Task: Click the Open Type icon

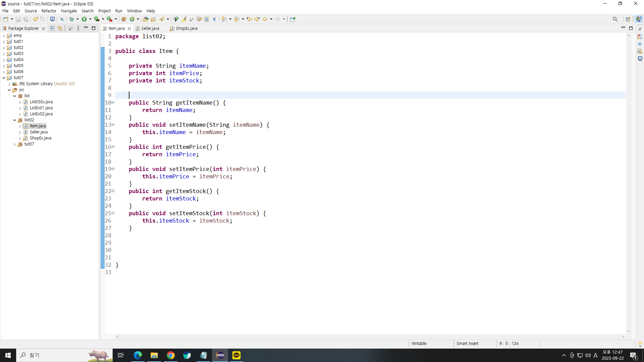Action: point(146,19)
